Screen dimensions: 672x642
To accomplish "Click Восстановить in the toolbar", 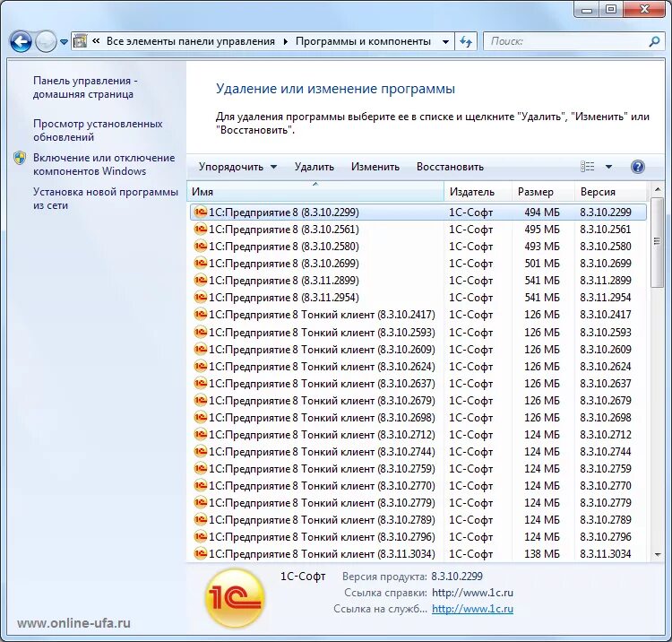I will click(450, 167).
